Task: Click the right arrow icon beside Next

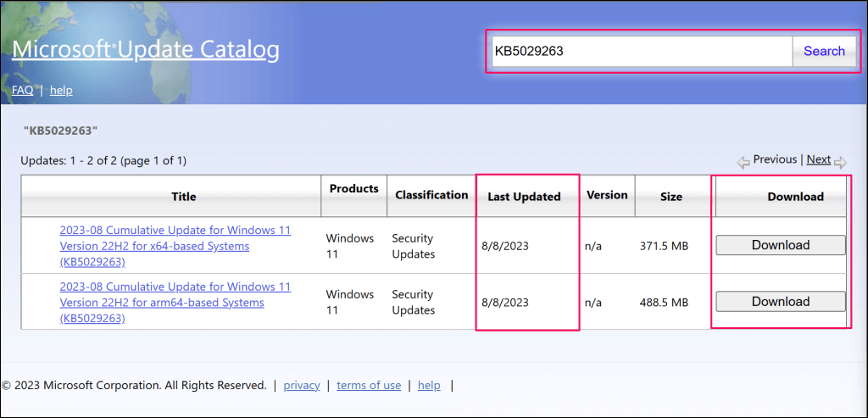Action: point(840,161)
